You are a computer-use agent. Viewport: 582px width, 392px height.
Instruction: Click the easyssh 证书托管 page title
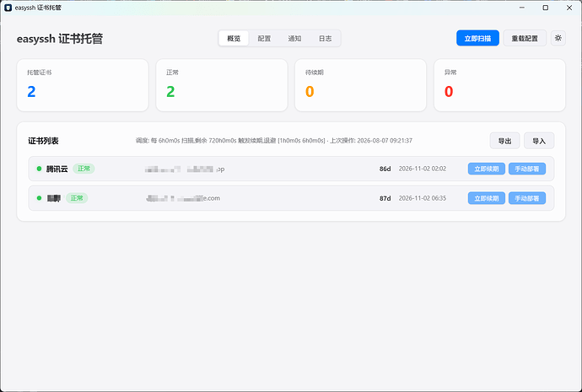60,39
